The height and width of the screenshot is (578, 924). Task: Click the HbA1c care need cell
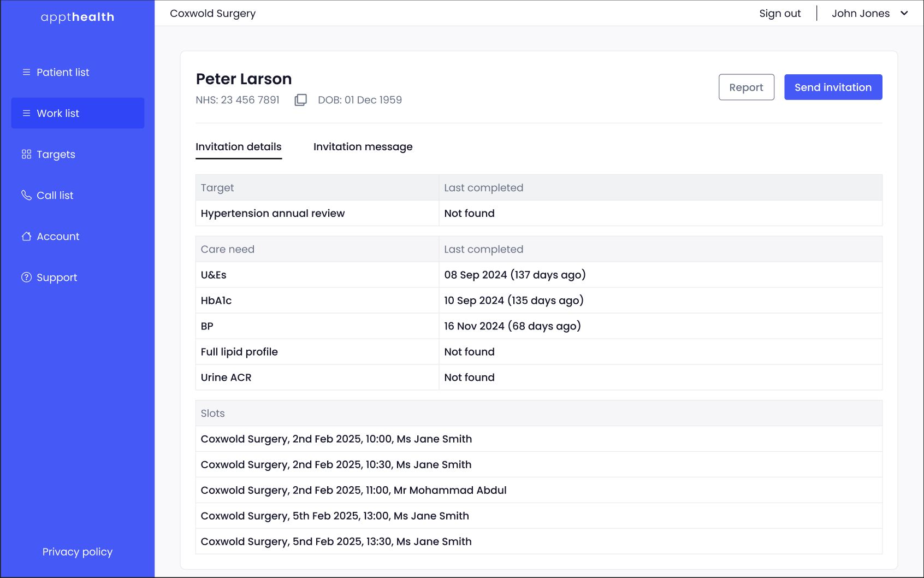(317, 300)
